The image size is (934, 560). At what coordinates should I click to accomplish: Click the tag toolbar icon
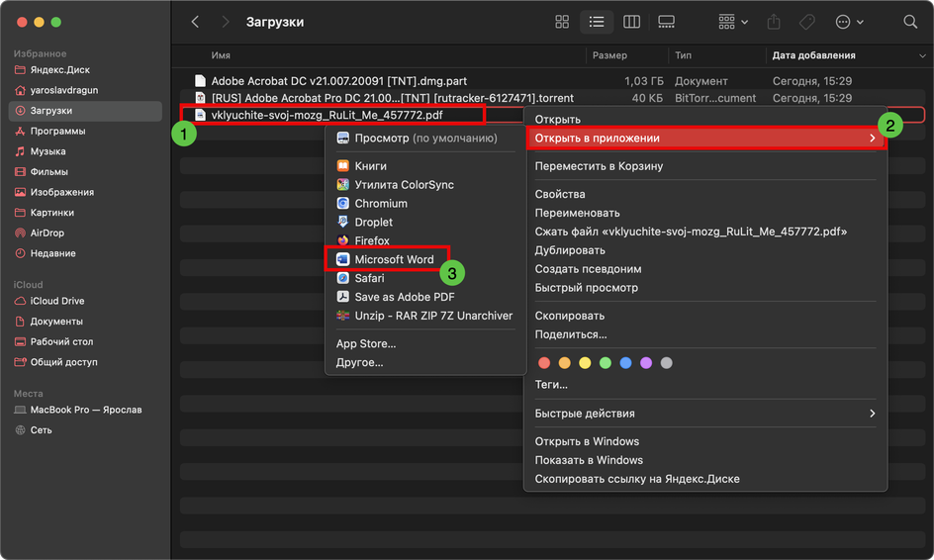point(807,22)
